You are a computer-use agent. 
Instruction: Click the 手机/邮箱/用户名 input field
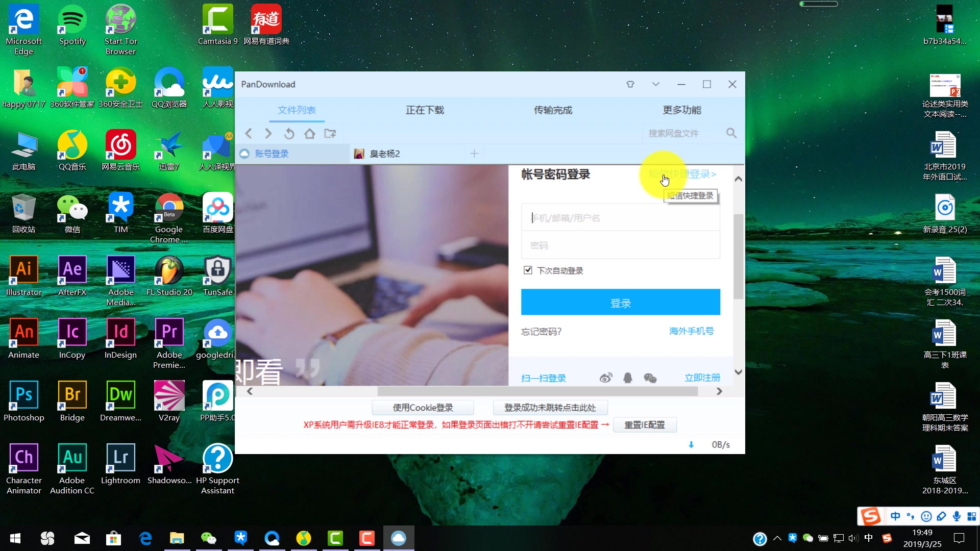pos(620,217)
